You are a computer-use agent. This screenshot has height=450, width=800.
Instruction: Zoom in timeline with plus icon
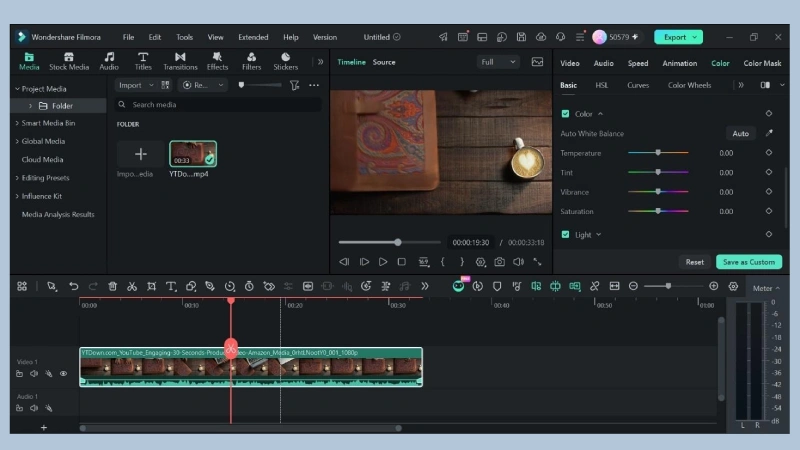(x=714, y=286)
